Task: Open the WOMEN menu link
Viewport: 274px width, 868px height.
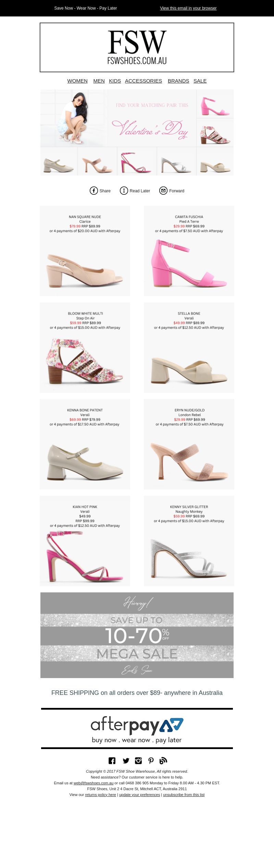Action: tap(77, 81)
